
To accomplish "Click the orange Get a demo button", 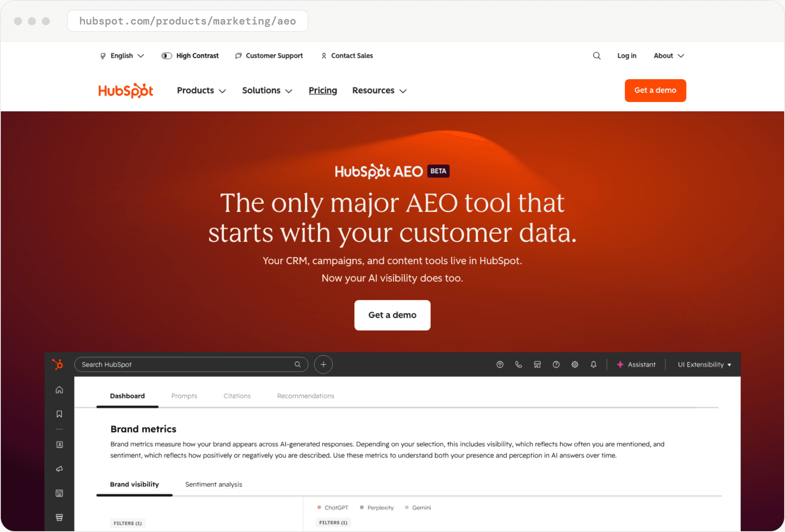I will pyautogui.click(x=655, y=90).
